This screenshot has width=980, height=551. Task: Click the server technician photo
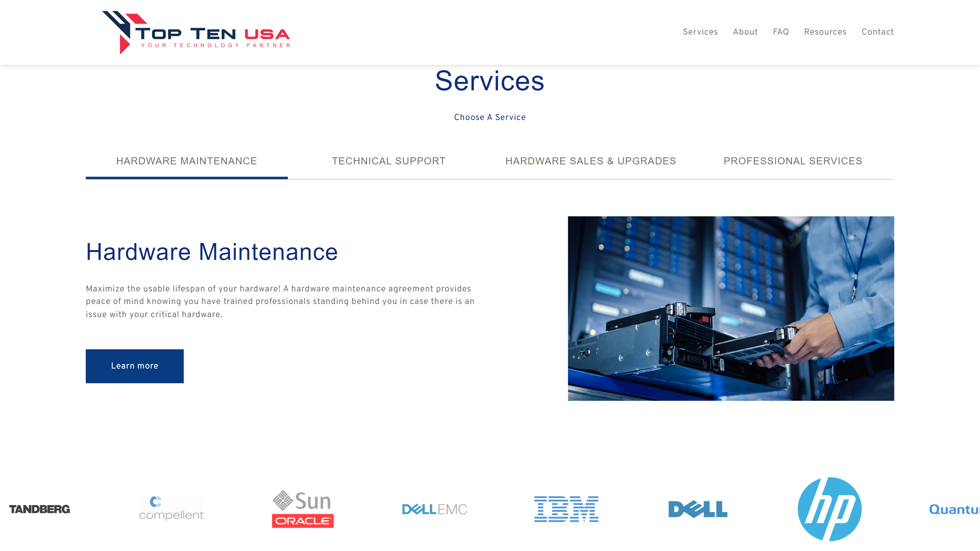coord(731,308)
